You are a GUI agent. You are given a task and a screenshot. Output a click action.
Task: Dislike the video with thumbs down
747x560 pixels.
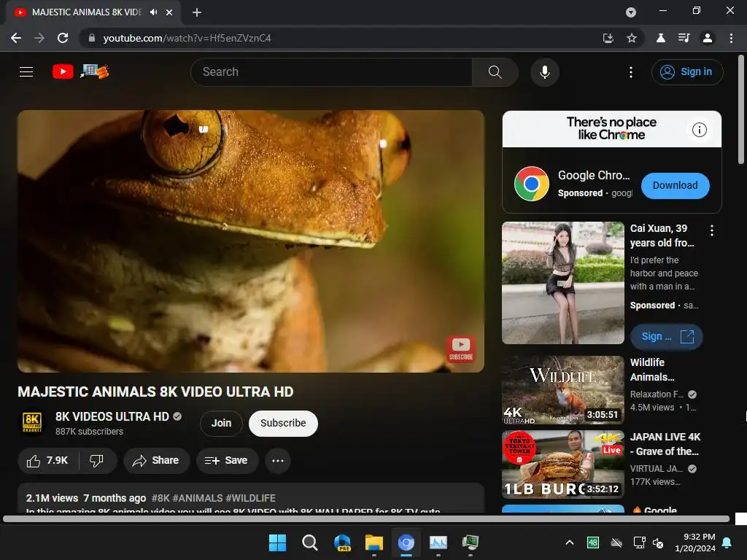click(97, 461)
